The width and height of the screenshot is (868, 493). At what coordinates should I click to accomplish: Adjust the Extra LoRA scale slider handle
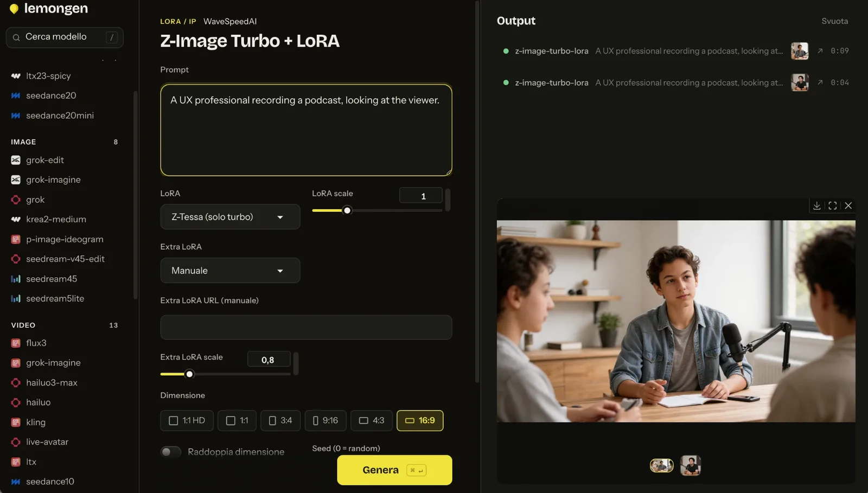[x=189, y=374]
